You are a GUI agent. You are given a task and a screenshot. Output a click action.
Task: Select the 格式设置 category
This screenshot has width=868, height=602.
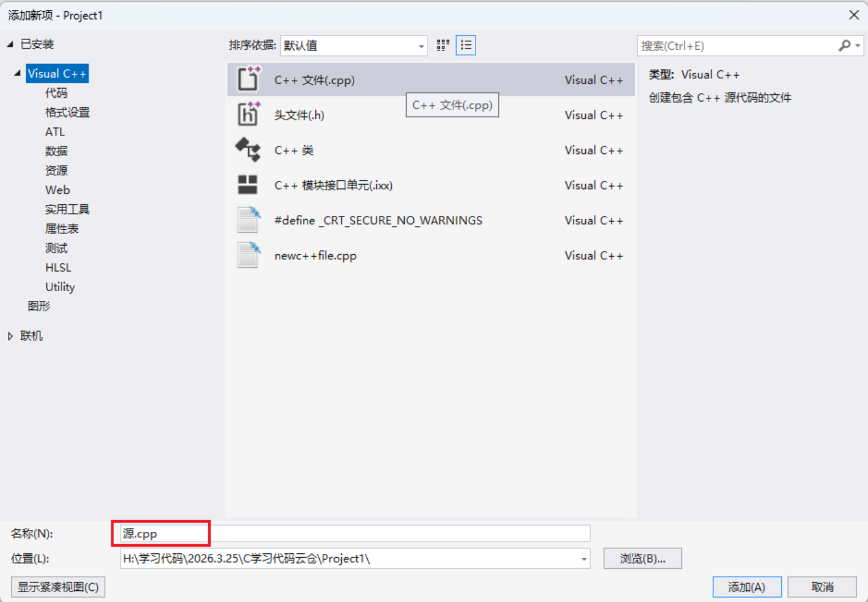coord(67,112)
